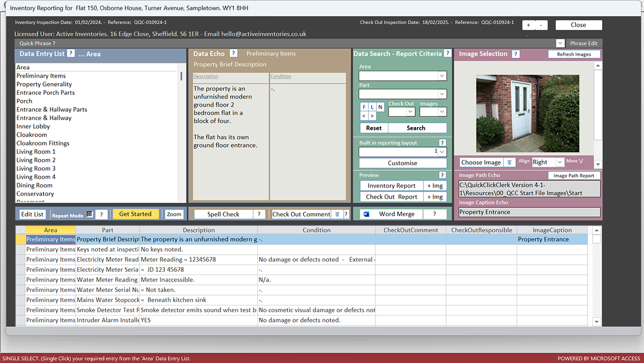Toggle the F search filter button

364,106
